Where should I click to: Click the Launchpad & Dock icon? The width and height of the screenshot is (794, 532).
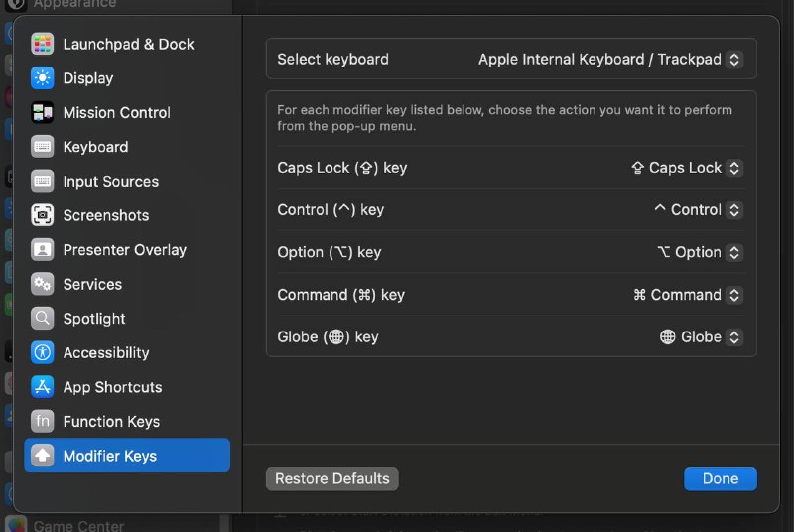point(42,44)
